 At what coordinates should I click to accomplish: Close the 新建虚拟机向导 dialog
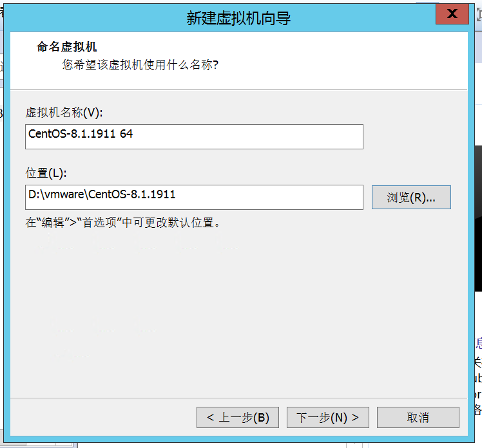coord(452,14)
